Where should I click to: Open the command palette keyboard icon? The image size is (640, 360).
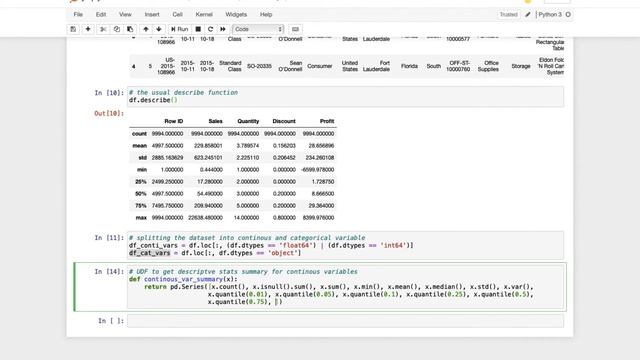(x=296, y=29)
